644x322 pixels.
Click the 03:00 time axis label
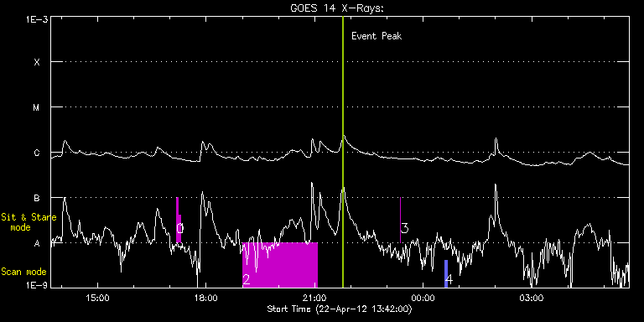point(531,298)
